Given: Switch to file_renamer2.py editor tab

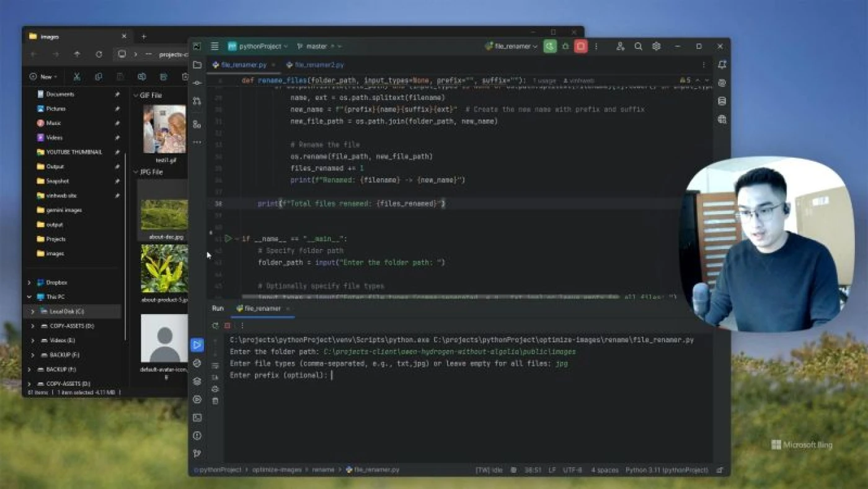Looking at the screenshot, I should (319, 65).
